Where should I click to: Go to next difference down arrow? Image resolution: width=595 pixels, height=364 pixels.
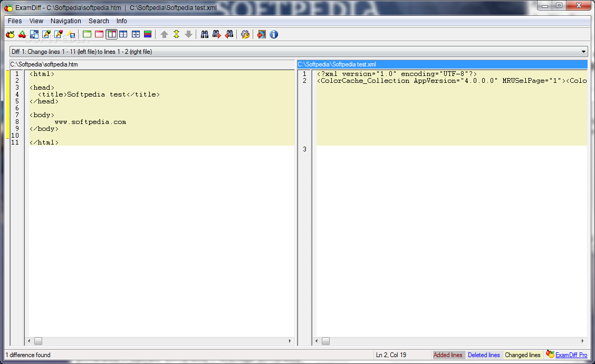[189, 34]
